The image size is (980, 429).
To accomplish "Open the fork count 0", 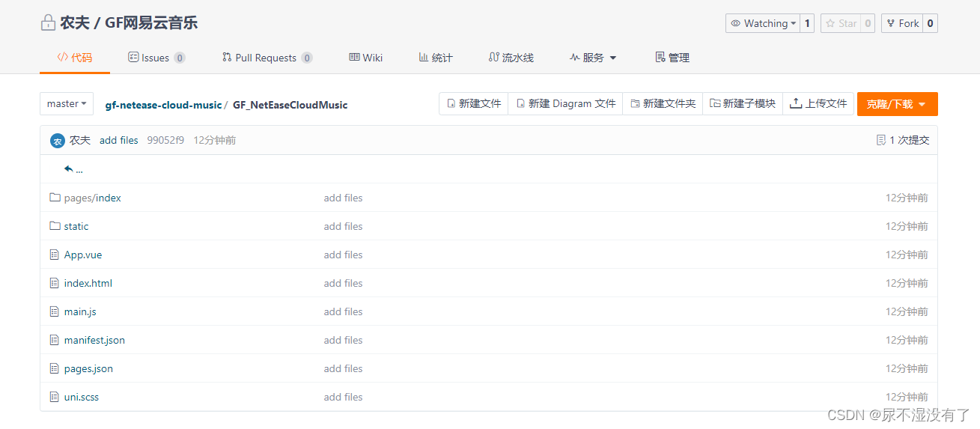I will (x=930, y=23).
